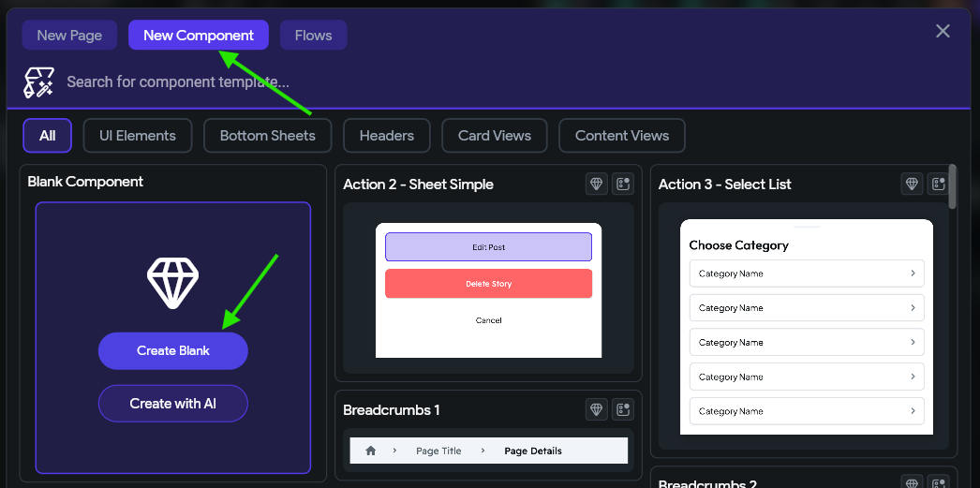Image resolution: width=980 pixels, height=488 pixels.
Task: Click Delete Story in the sheet preview
Action: click(488, 284)
